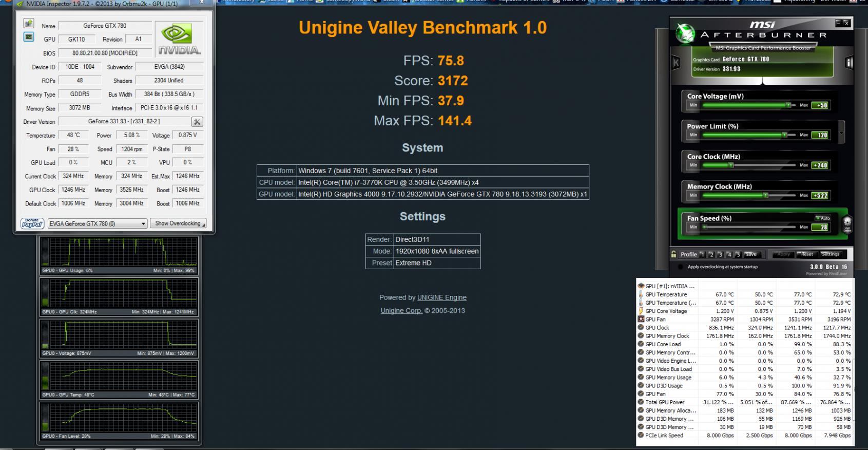The width and height of the screenshot is (868, 450).
Task: Click the Score value 3172
Action: click(453, 81)
